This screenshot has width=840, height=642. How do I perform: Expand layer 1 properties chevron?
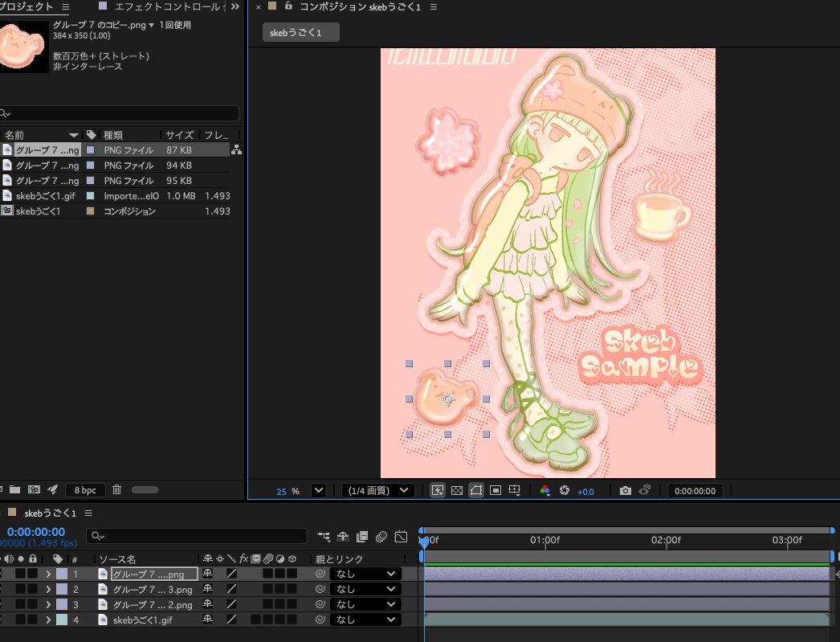click(x=48, y=574)
